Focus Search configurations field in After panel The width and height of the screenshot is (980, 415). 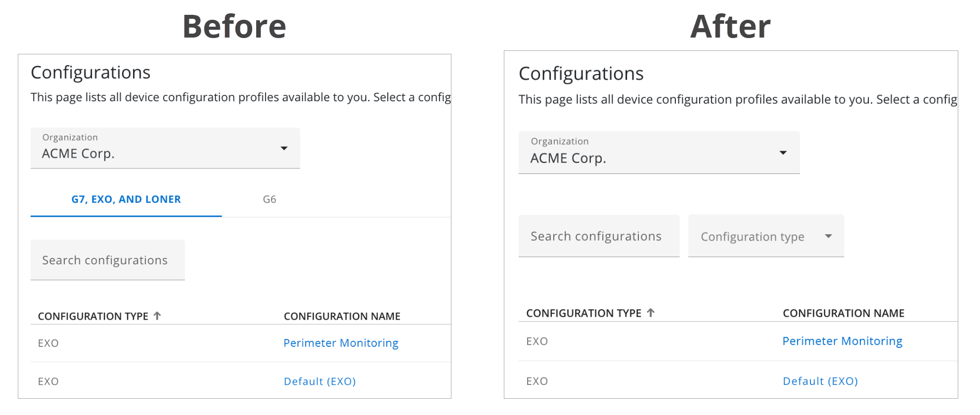598,236
